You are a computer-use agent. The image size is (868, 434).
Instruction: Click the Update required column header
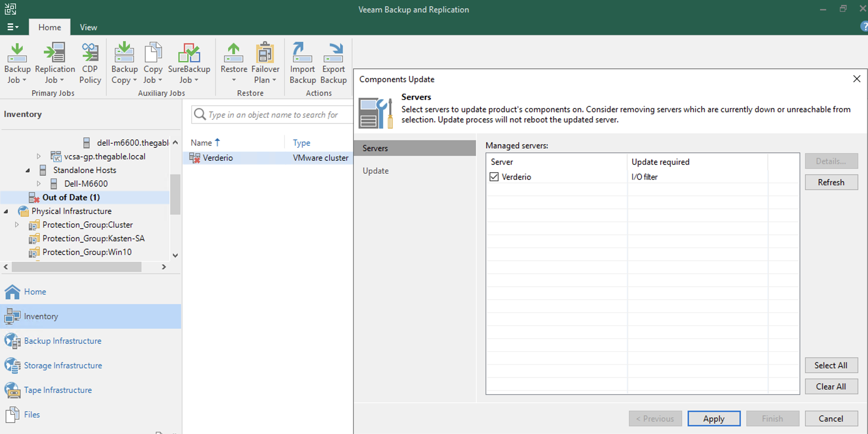pyautogui.click(x=697, y=162)
